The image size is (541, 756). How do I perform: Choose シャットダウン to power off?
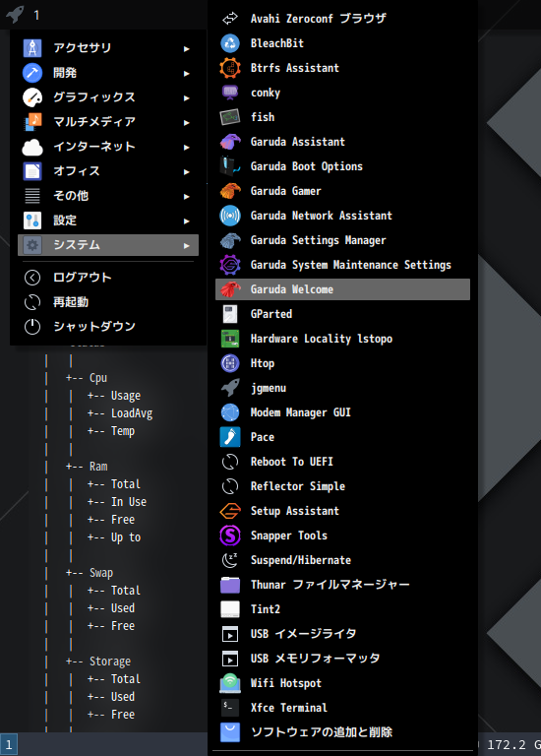click(108, 327)
